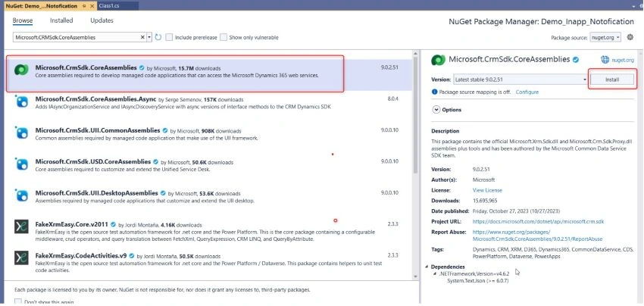The height and width of the screenshot is (306, 644).
Task: Open the Version dropdown list
Action: click(521, 80)
